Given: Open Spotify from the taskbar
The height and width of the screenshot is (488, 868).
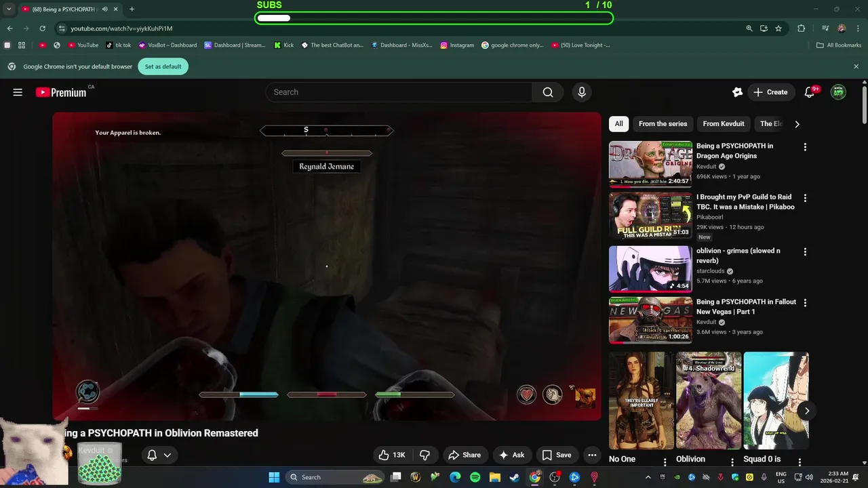Looking at the screenshot, I should point(475,477).
